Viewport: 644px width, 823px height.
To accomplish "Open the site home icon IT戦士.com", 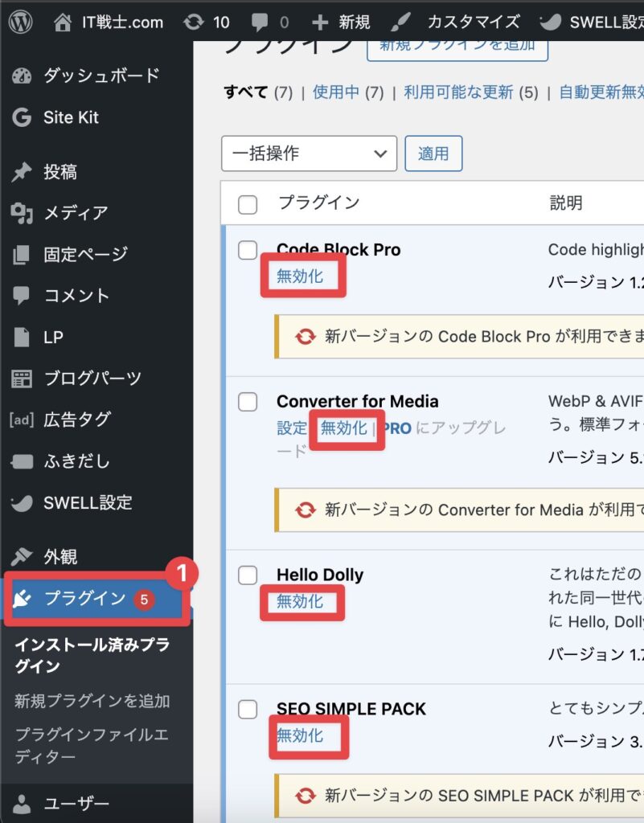I will 63,22.
